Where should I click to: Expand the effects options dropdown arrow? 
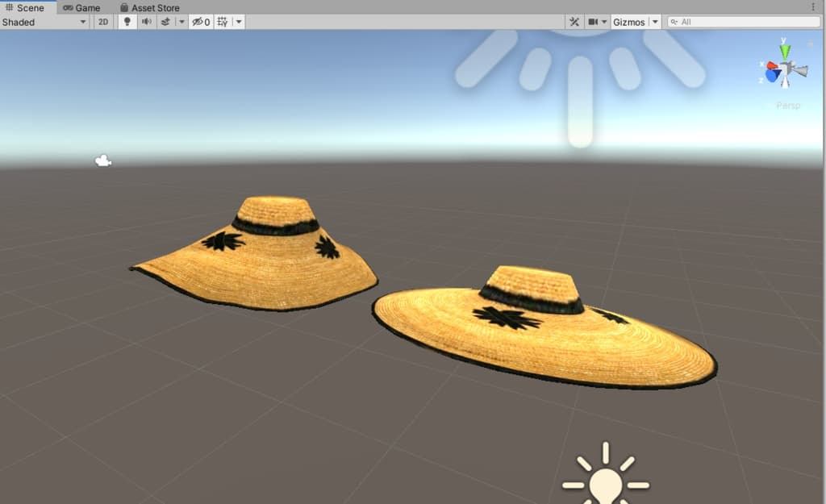pyautogui.click(x=181, y=22)
